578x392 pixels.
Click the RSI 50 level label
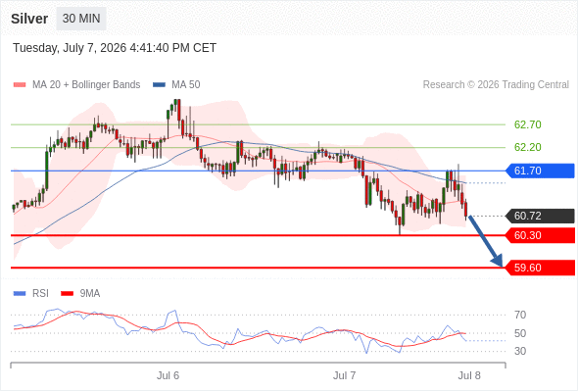pos(520,333)
